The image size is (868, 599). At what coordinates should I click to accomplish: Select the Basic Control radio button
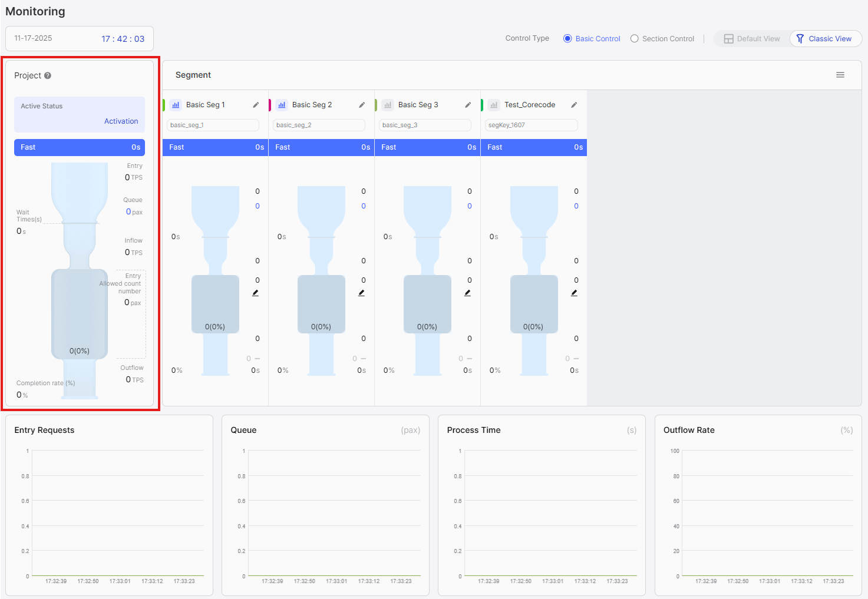tap(567, 38)
